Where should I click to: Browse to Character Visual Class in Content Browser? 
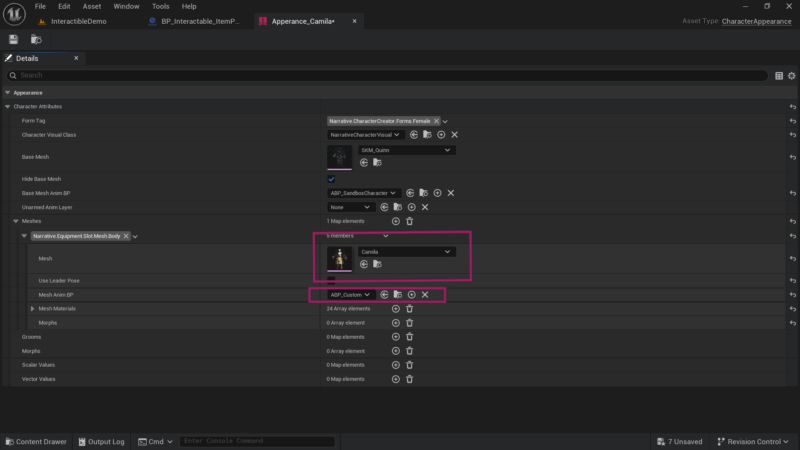[x=427, y=135]
